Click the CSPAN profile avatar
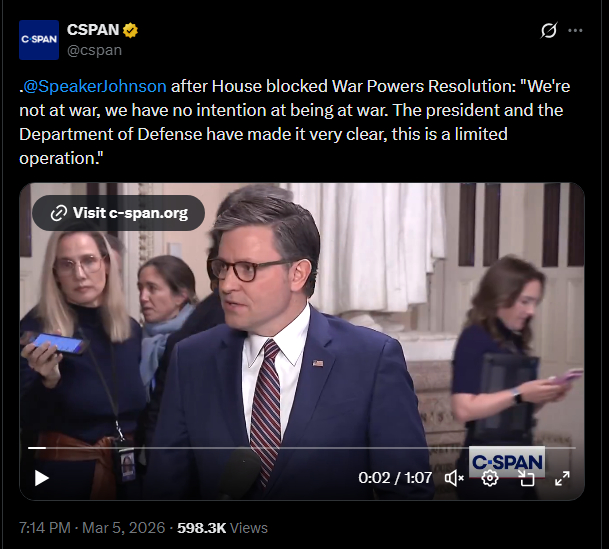 click(39, 39)
